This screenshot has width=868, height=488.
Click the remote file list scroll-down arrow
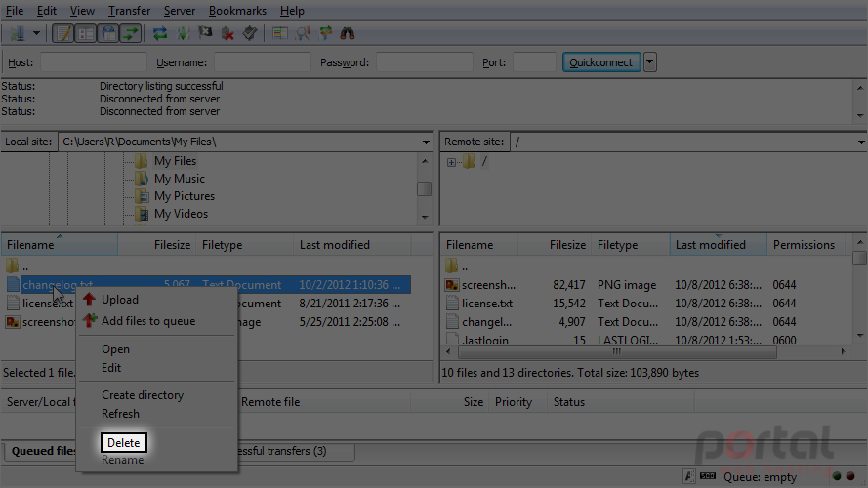coord(859,336)
